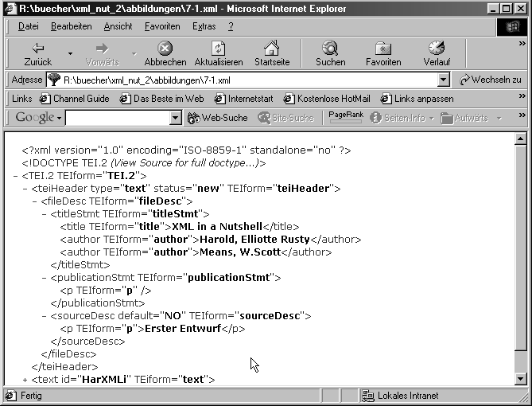Screen dimensions: 532x406
Task: Click the DOCTYPE TEI.2 declaration line
Action: 144,163
